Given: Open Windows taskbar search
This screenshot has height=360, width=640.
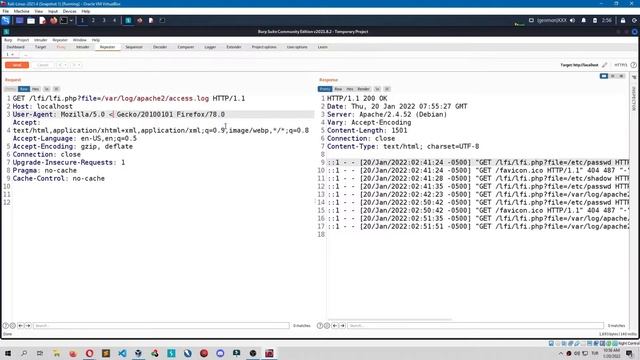Looking at the screenshot, I should (x=24, y=353).
